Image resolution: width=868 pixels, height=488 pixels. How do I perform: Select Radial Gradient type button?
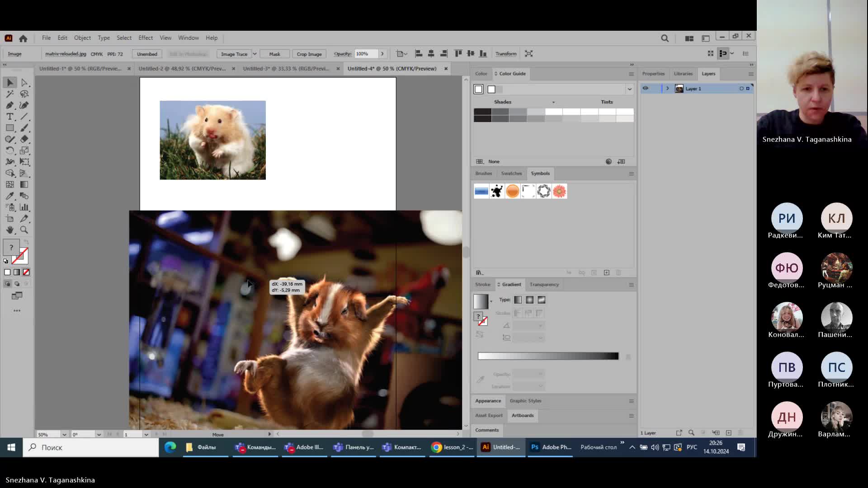pyautogui.click(x=530, y=300)
